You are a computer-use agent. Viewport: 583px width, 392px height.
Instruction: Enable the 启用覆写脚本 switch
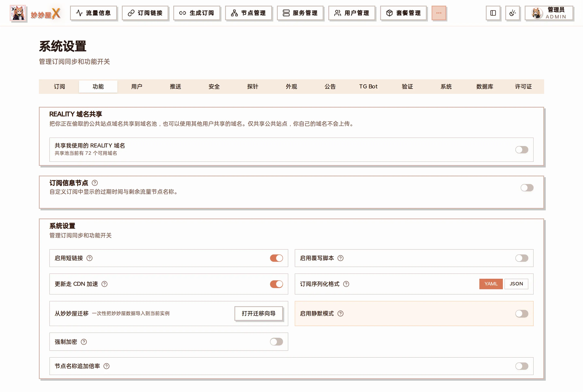click(522, 258)
